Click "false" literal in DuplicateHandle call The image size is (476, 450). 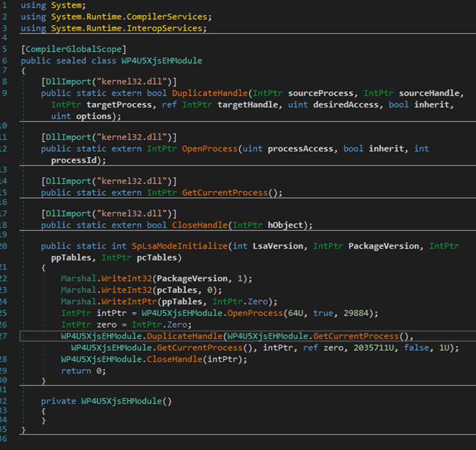416,348
